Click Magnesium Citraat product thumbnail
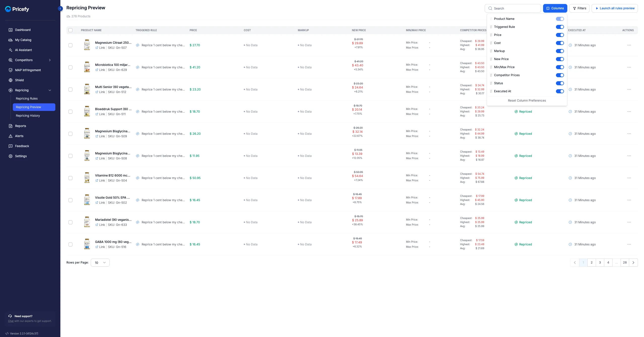The image size is (644, 337). pyautogui.click(x=87, y=45)
